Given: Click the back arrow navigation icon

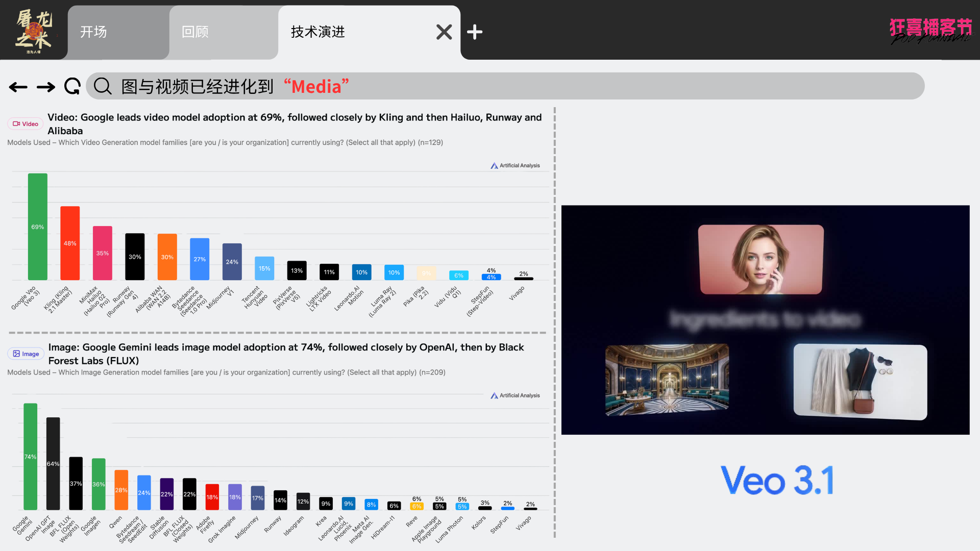Looking at the screenshot, I should 18,87.
